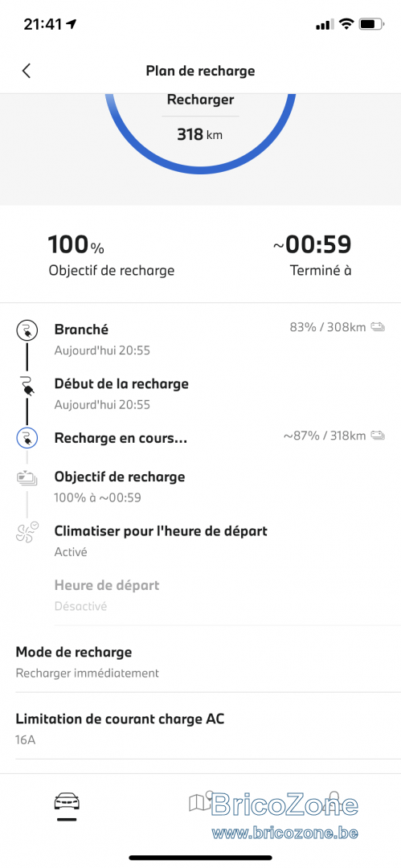Viewport: 401px width, 868px height.
Task: Tap the battery icon next to 83% / 308km
Action: (378, 327)
